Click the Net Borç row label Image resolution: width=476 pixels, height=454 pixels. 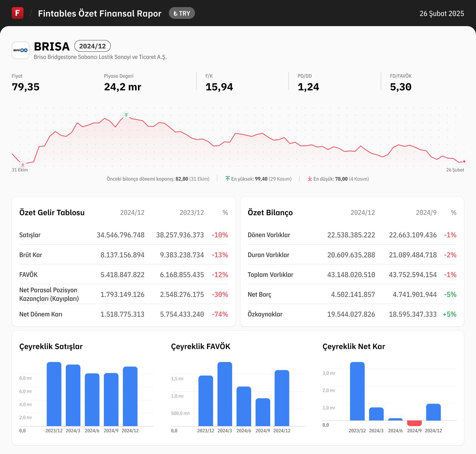click(259, 295)
